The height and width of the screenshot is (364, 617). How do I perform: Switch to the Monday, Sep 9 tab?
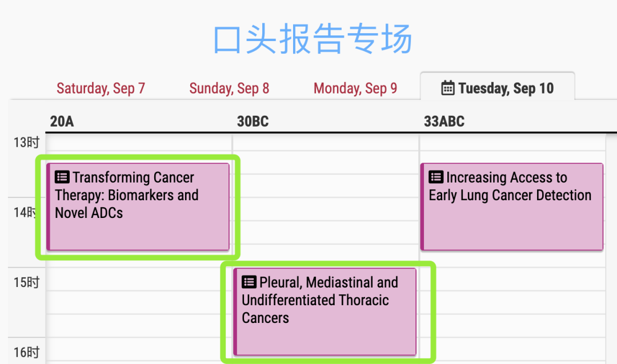(x=355, y=88)
